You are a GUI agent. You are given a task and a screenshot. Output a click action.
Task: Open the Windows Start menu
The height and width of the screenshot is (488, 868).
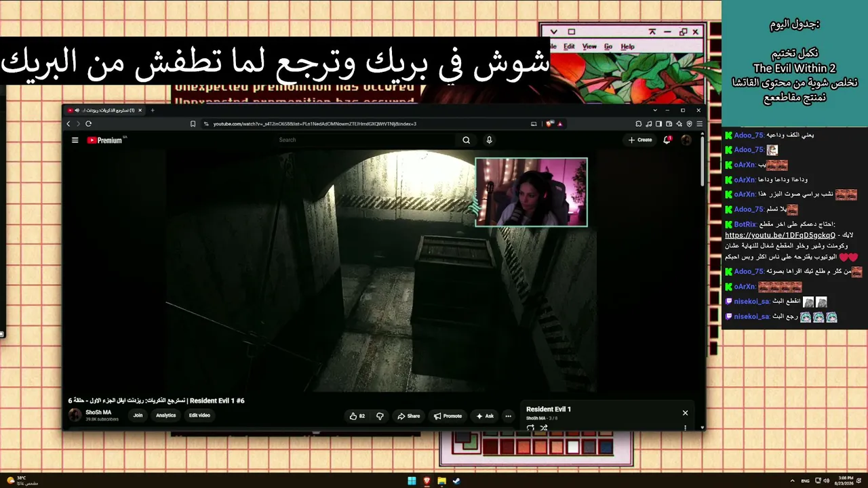click(412, 481)
